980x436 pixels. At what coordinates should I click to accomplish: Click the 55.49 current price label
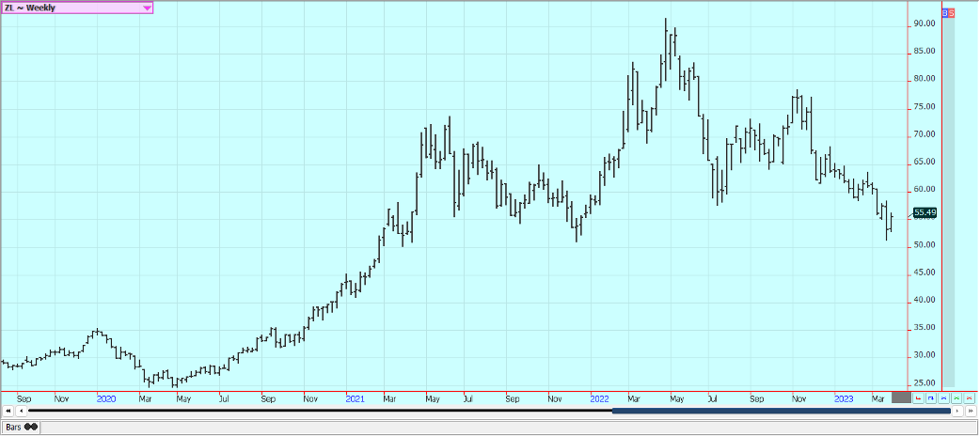coord(925,213)
